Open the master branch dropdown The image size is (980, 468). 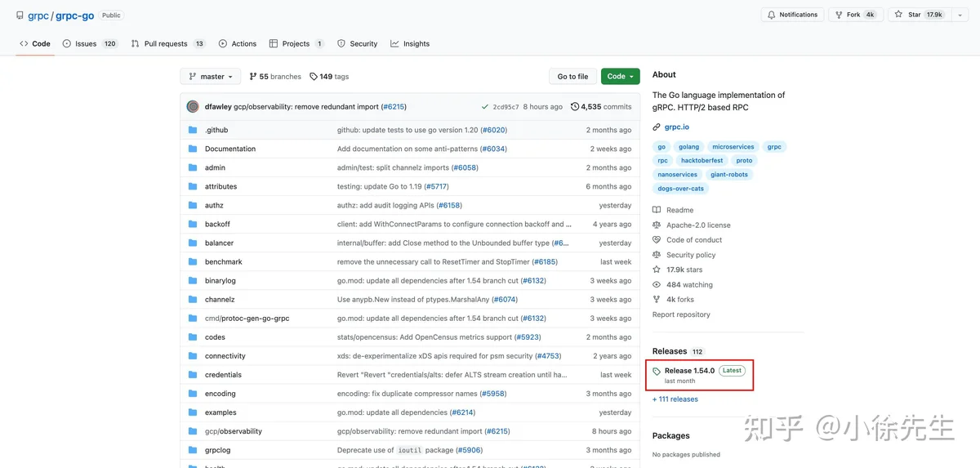211,76
